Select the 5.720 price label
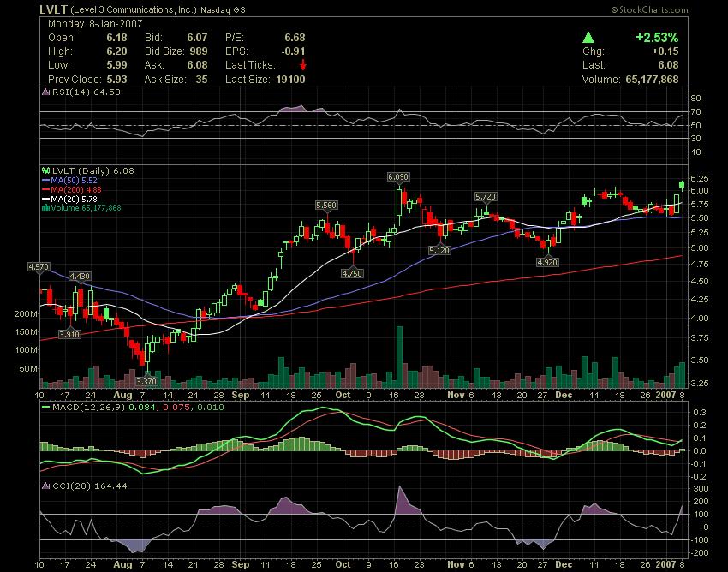The width and height of the screenshot is (728, 572). coord(486,197)
